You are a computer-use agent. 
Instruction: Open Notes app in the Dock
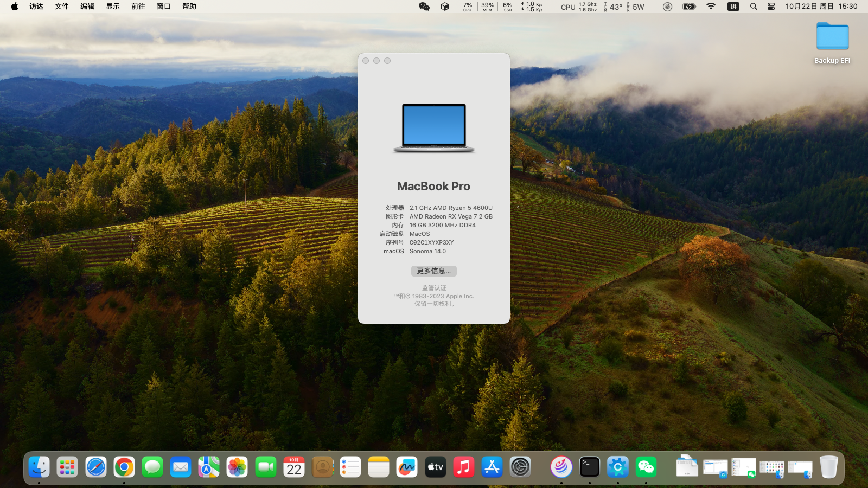click(379, 467)
